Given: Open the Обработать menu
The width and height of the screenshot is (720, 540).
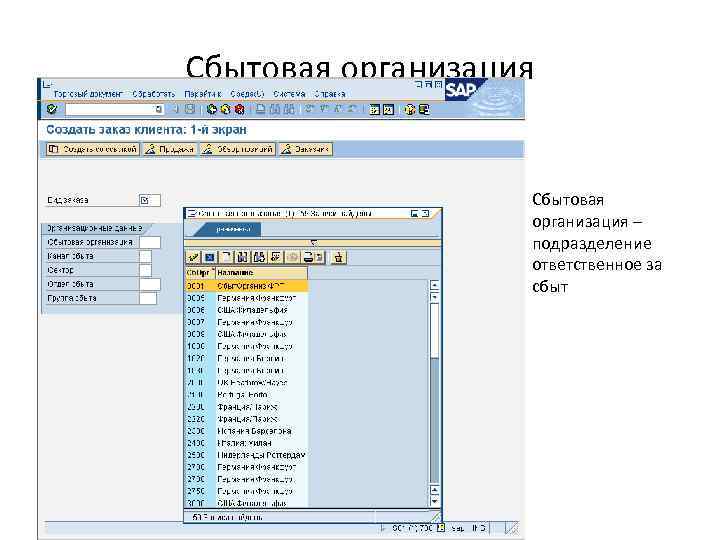Looking at the screenshot, I should pos(154,94).
